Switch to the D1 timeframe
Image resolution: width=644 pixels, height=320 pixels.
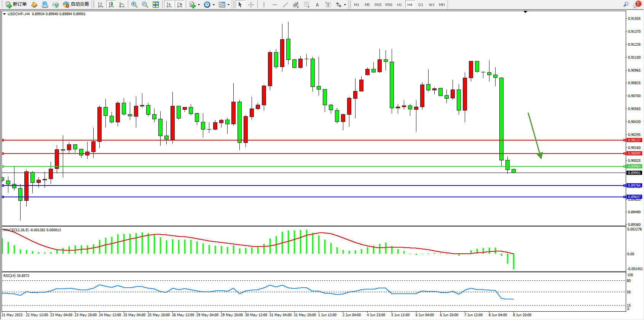(421, 5)
